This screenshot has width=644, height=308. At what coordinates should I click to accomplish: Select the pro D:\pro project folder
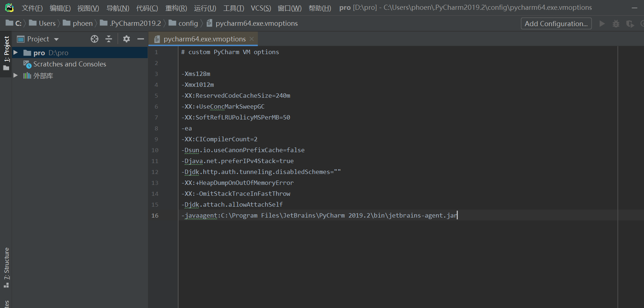[x=80, y=53]
